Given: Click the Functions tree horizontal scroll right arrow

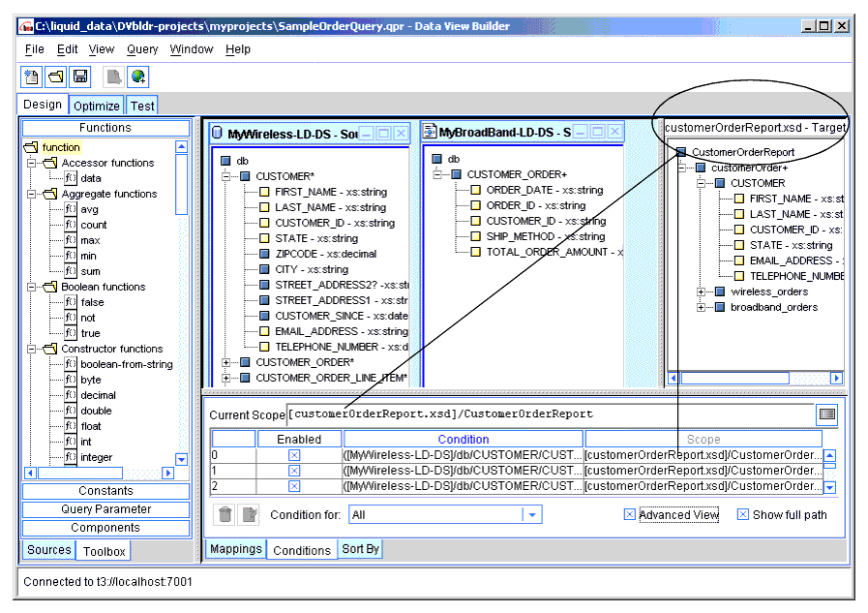Looking at the screenshot, I should 167,473.
